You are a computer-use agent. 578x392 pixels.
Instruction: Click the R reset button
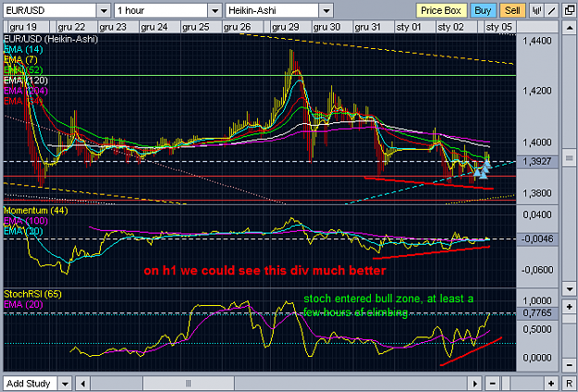(569, 383)
